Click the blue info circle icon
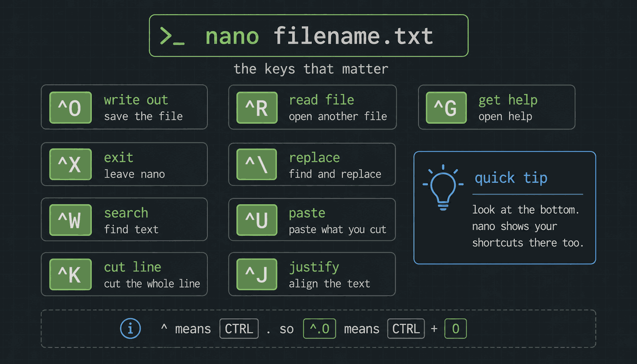Viewport: 637px width, 364px height. (131, 329)
